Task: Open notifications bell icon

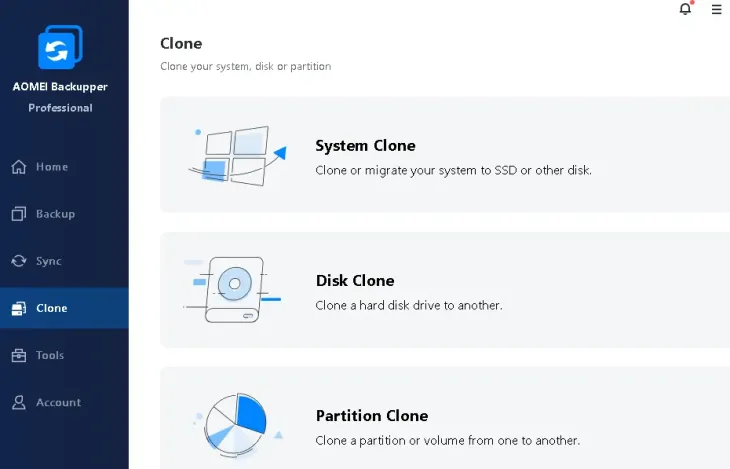Action: click(x=685, y=9)
